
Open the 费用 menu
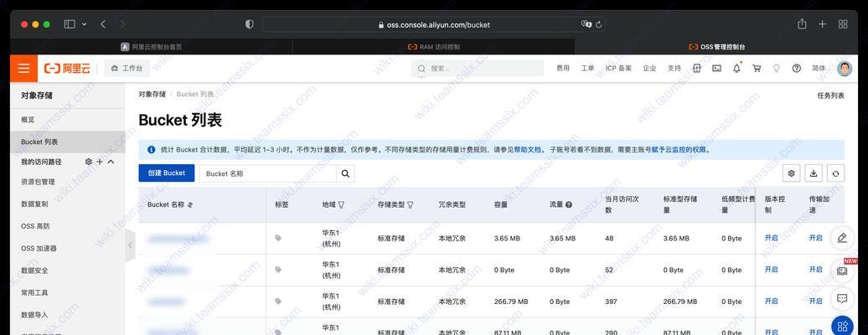563,69
